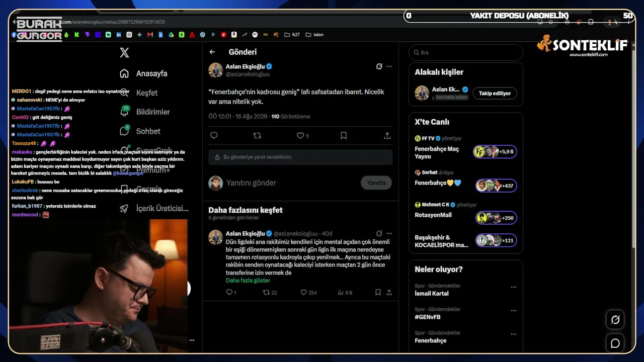Open the İsmail Kartal trend
This screenshot has width=644, height=362.
pos(432,294)
